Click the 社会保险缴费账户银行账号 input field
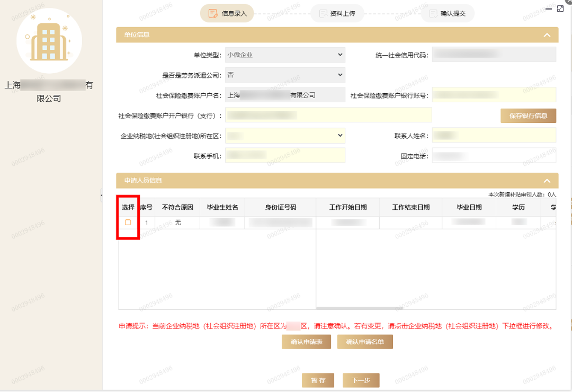Viewport: 572px width, 392px height. pyautogui.click(x=494, y=95)
